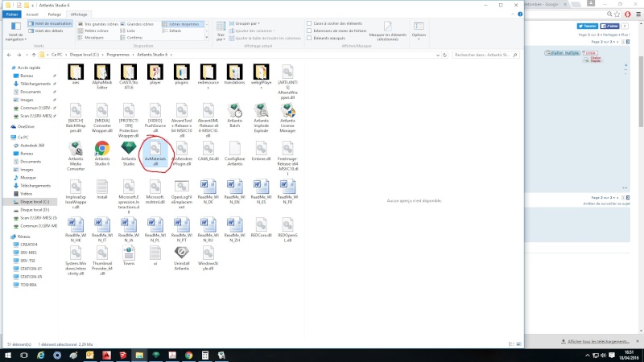The width and height of the screenshot is (644, 362).
Task: Enable Cases à cocher des éléments
Action: [x=309, y=23]
